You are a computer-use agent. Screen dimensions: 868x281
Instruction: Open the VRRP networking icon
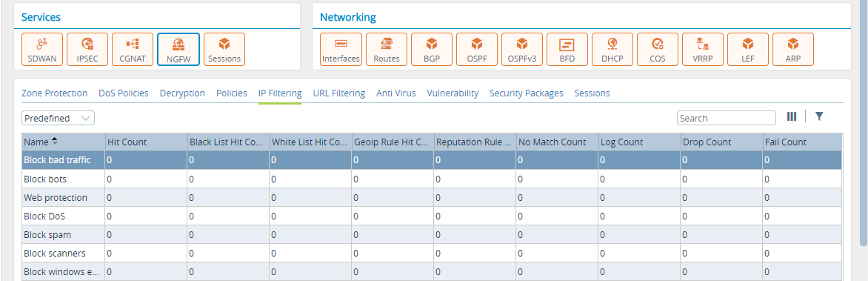[703, 50]
